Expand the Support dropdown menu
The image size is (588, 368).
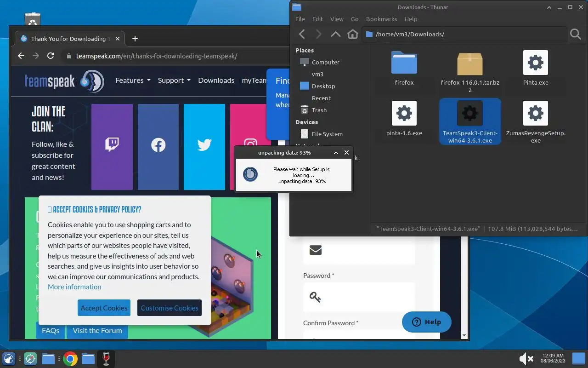[174, 80]
